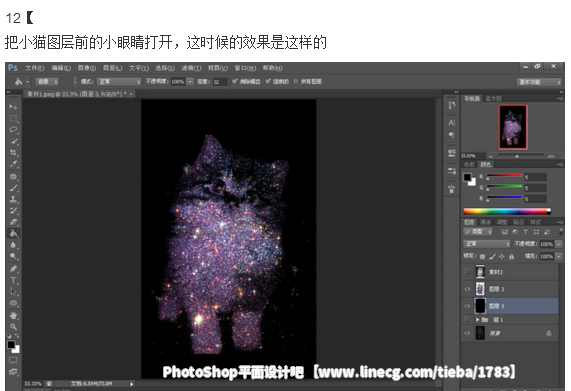
Task: Show 组 1 group visibility box
Action: (x=467, y=320)
